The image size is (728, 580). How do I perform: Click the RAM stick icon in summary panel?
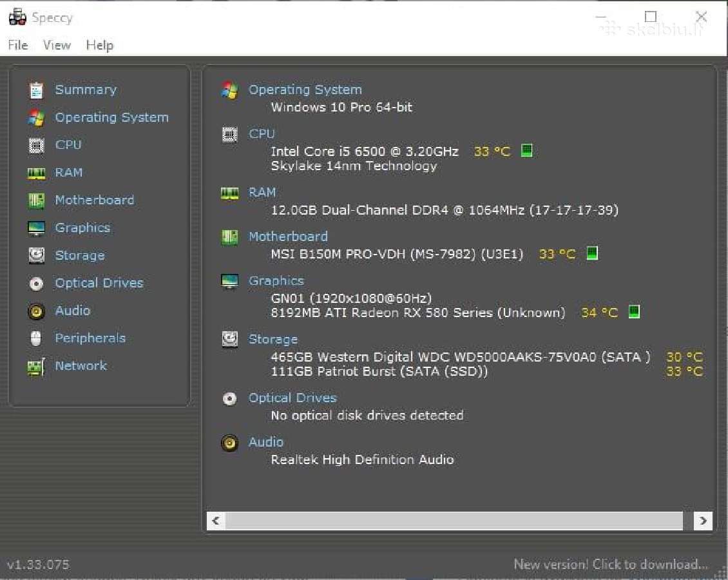(x=229, y=193)
